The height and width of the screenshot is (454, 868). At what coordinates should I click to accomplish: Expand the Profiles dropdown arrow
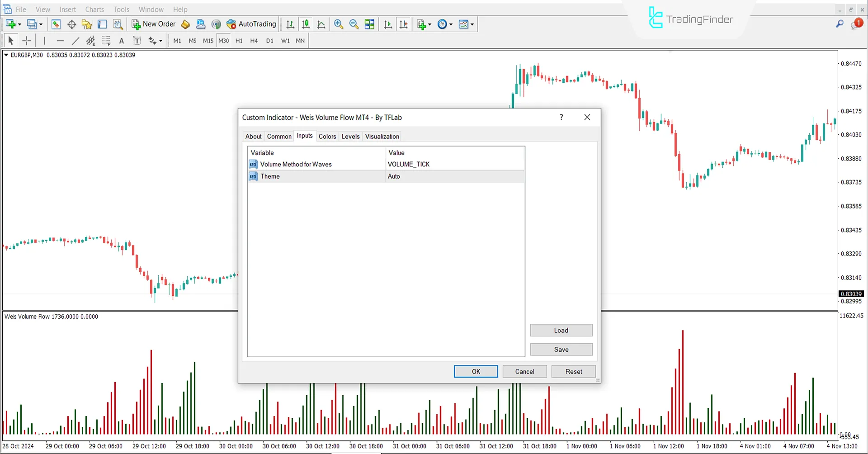pyautogui.click(x=41, y=24)
